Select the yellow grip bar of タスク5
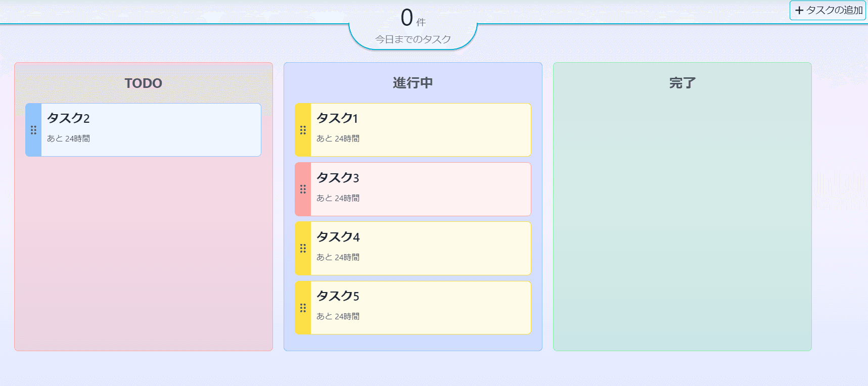Viewport: 868px width, 386px height. click(303, 308)
